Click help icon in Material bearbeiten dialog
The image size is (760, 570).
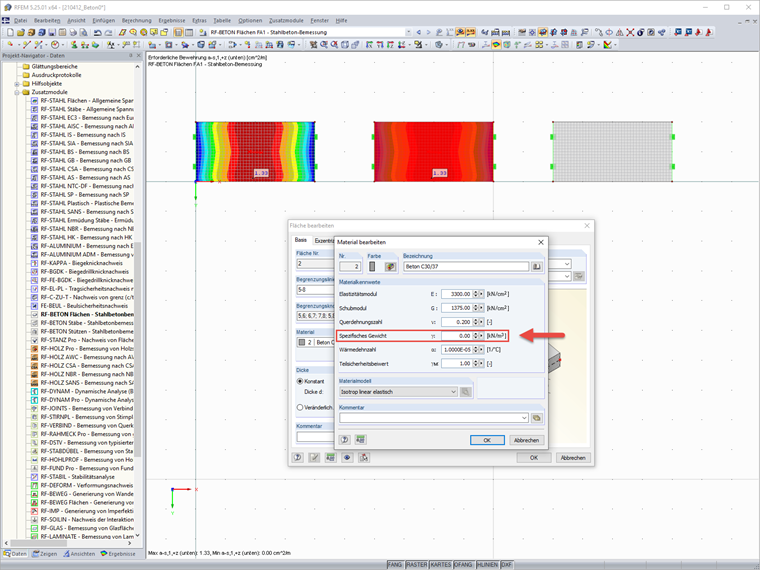point(345,440)
